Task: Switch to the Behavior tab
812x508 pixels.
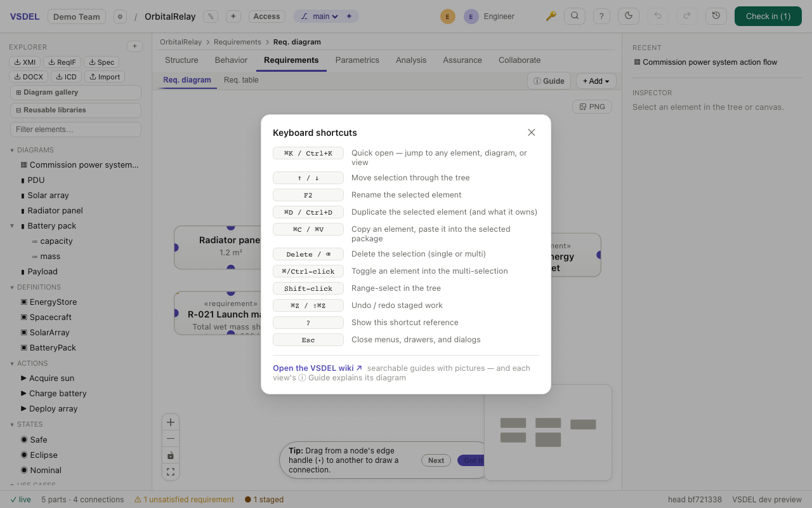Action: click(x=231, y=60)
